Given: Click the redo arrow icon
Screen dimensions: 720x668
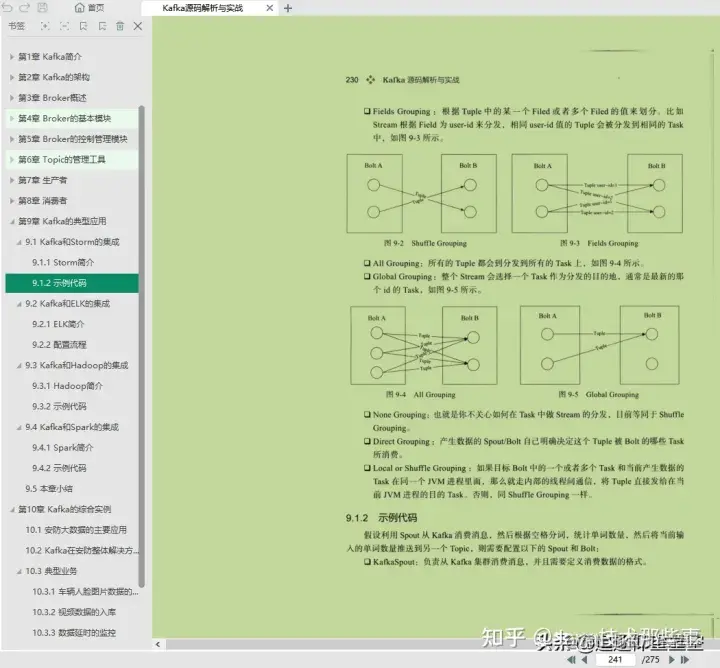Looking at the screenshot, I should [24, 8].
